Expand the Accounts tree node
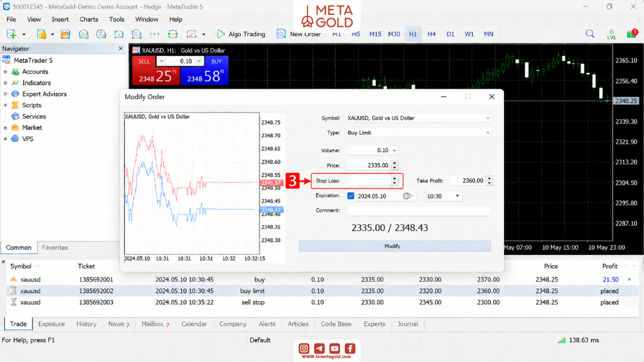Image resolution: width=644 pixels, height=362 pixels. (x=5, y=71)
